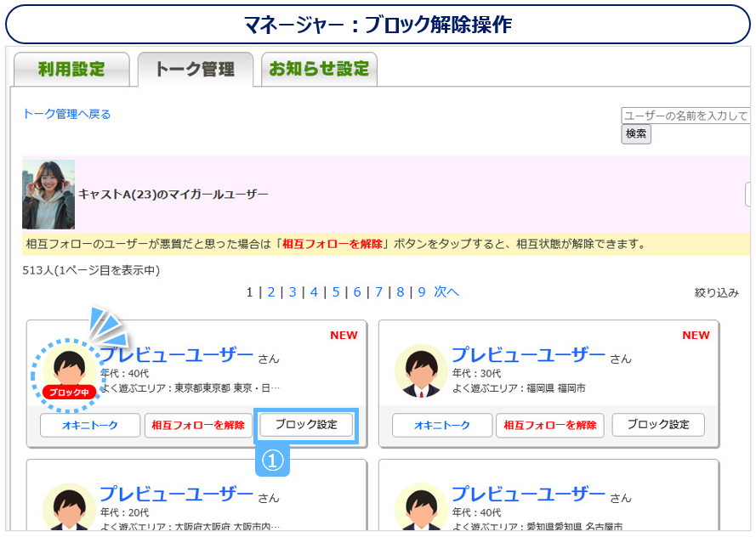The height and width of the screenshot is (537, 756).
Task: Click オキニトーク for the Tokyo user
Action: click(90, 425)
